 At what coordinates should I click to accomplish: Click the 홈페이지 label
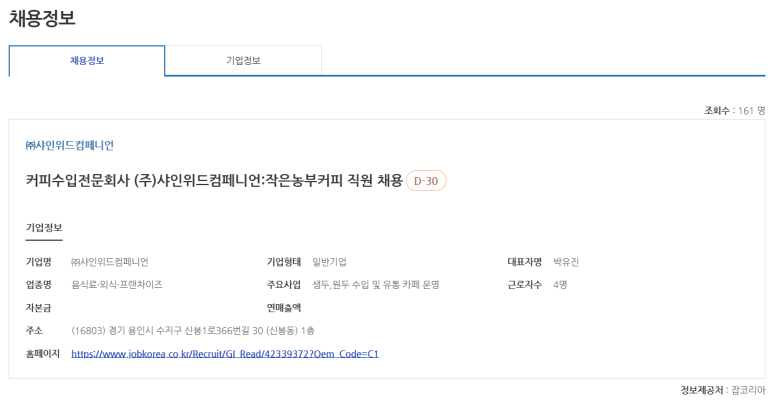(42, 354)
